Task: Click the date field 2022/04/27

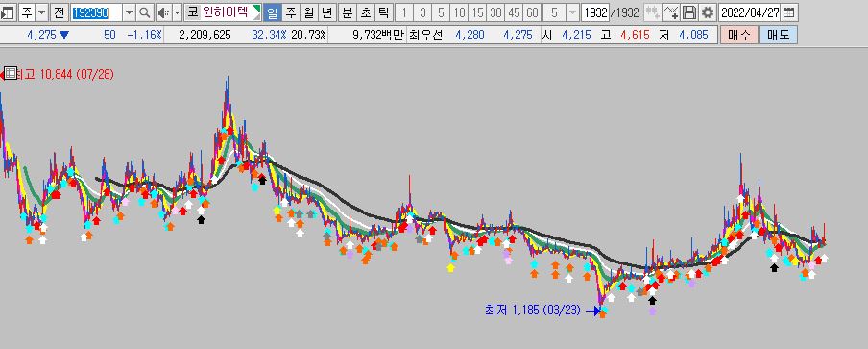Action: point(750,12)
